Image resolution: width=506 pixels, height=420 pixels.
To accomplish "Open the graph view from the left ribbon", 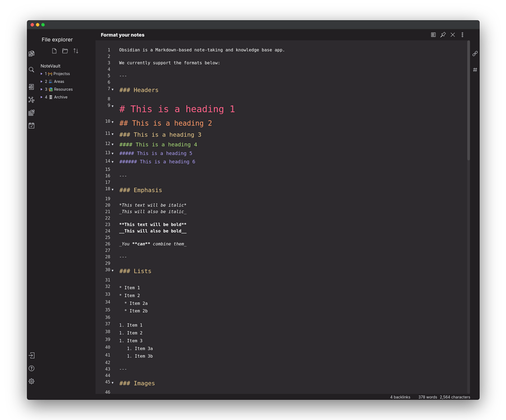I will click(31, 99).
